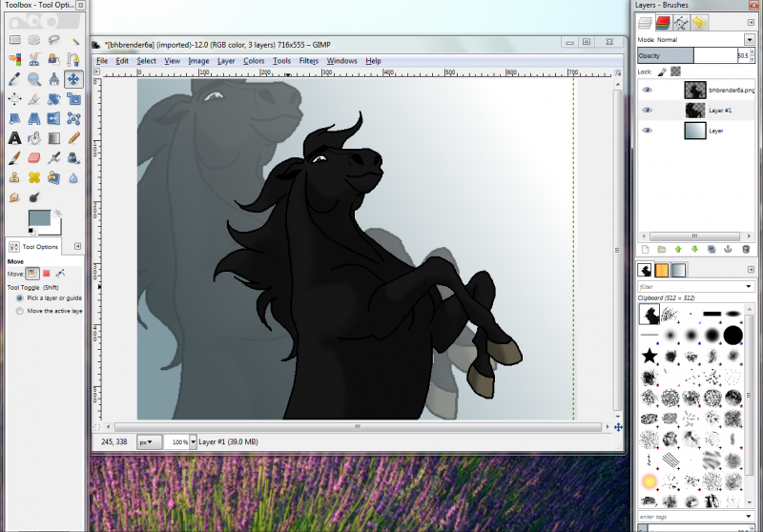Toggle visibility of Layer #1
Viewport: 763px width, 532px height.
pyautogui.click(x=647, y=111)
